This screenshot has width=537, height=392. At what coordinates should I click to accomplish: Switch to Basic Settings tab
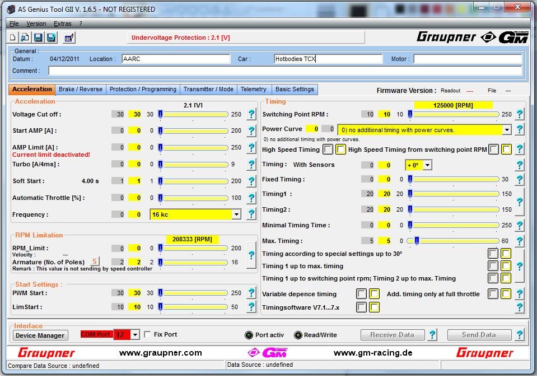click(x=295, y=90)
